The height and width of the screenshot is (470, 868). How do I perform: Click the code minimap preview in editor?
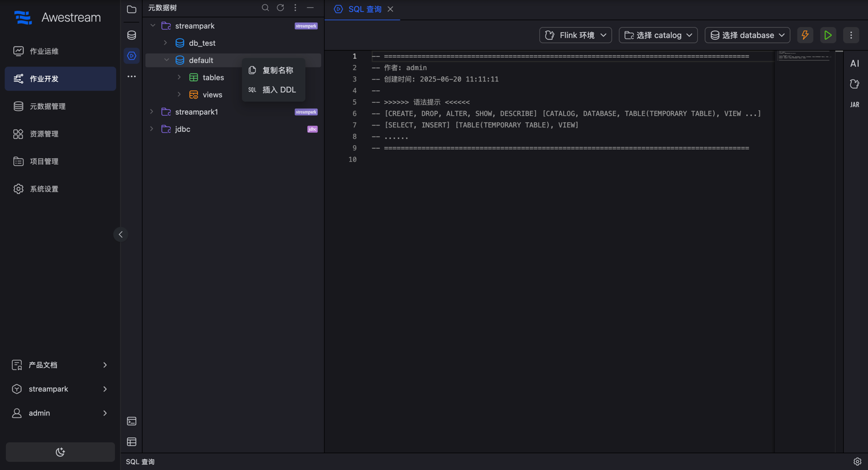coord(803,56)
